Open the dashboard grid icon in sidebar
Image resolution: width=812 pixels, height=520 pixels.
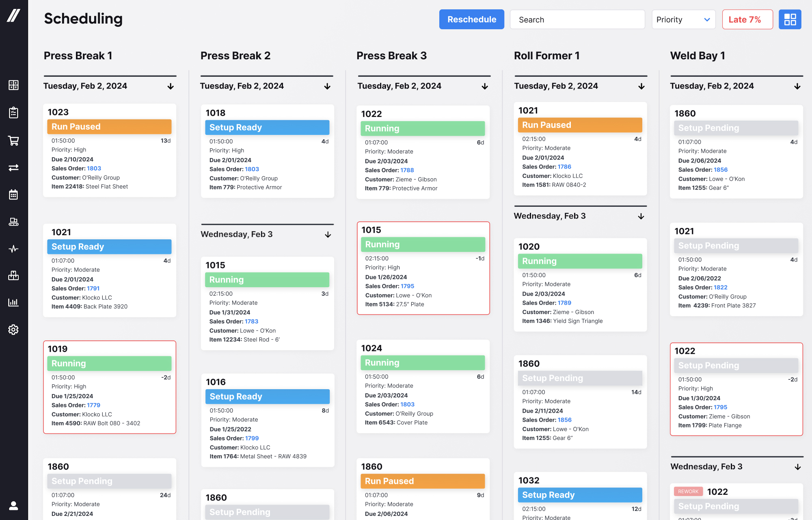(x=13, y=85)
